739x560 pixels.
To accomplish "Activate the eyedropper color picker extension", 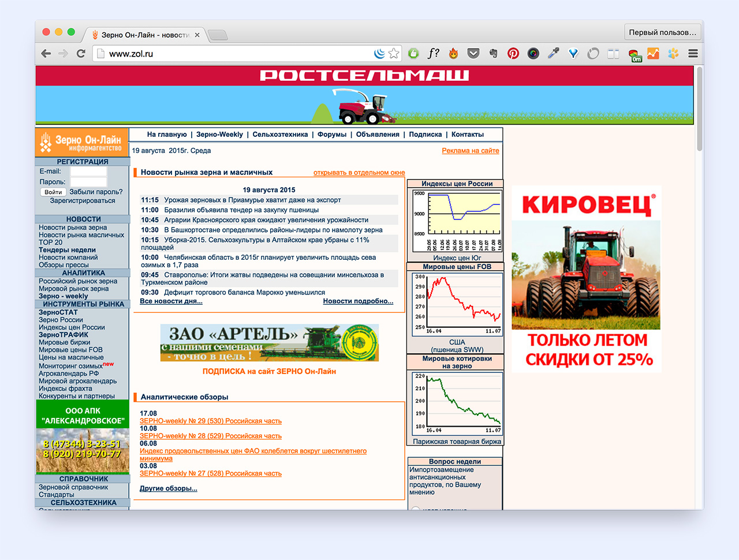I will (x=553, y=54).
